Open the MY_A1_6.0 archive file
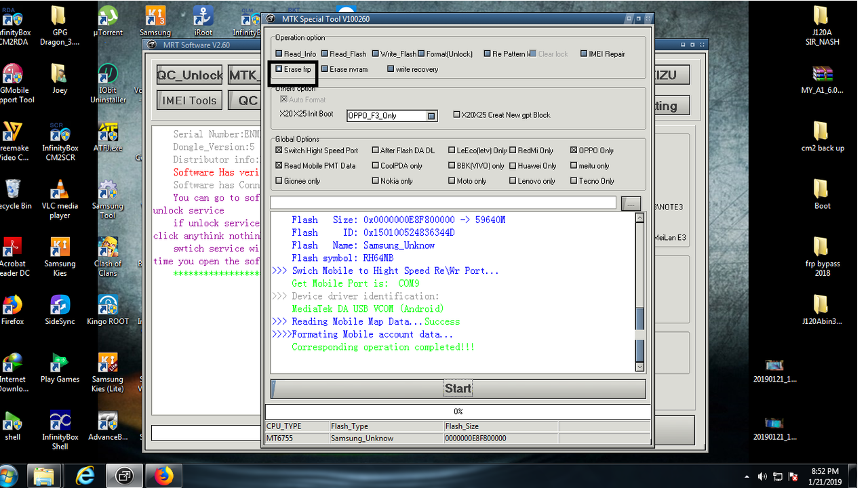 tap(821, 79)
